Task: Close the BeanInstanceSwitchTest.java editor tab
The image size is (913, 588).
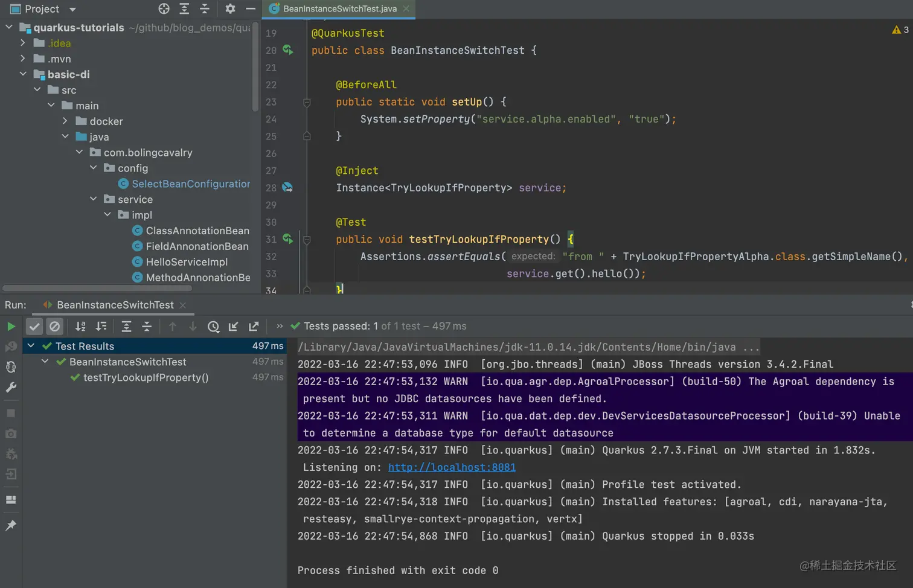Action: [406, 8]
